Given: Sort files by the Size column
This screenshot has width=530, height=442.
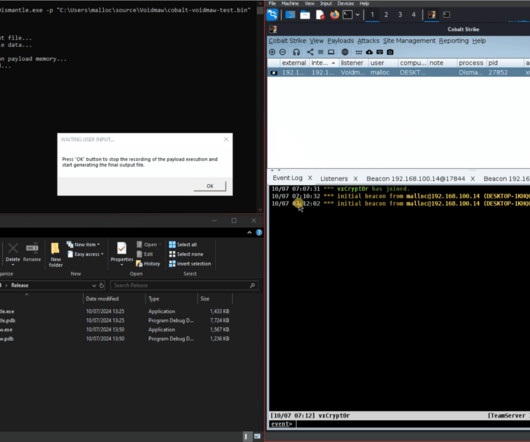Looking at the screenshot, I should click(215, 299).
